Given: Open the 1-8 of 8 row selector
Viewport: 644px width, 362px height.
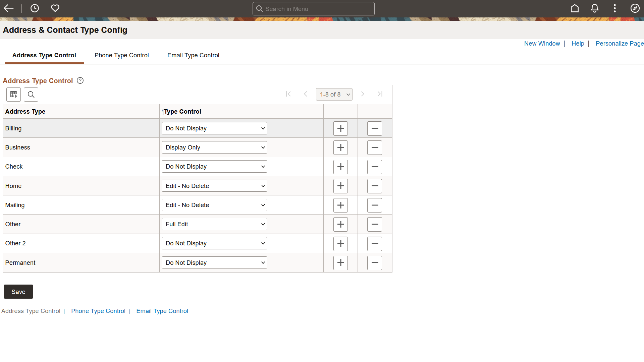Looking at the screenshot, I should pyautogui.click(x=334, y=95).
